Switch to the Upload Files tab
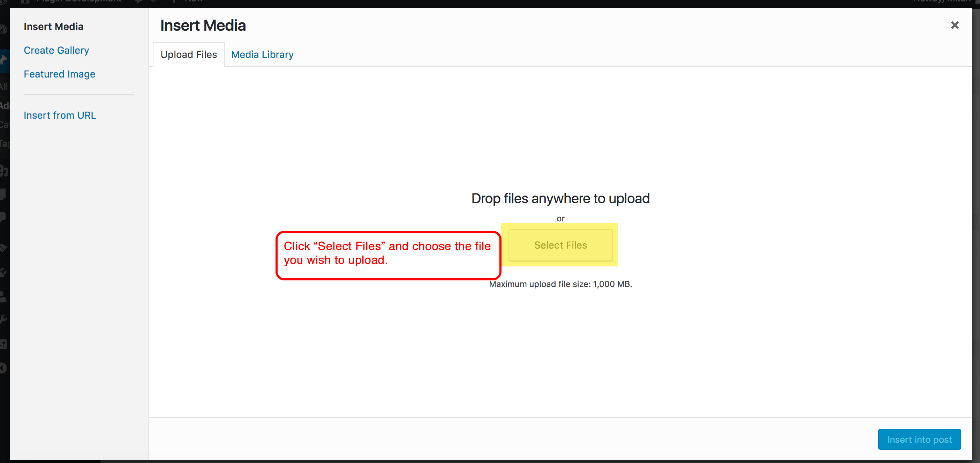 click(x=188, y=54)
